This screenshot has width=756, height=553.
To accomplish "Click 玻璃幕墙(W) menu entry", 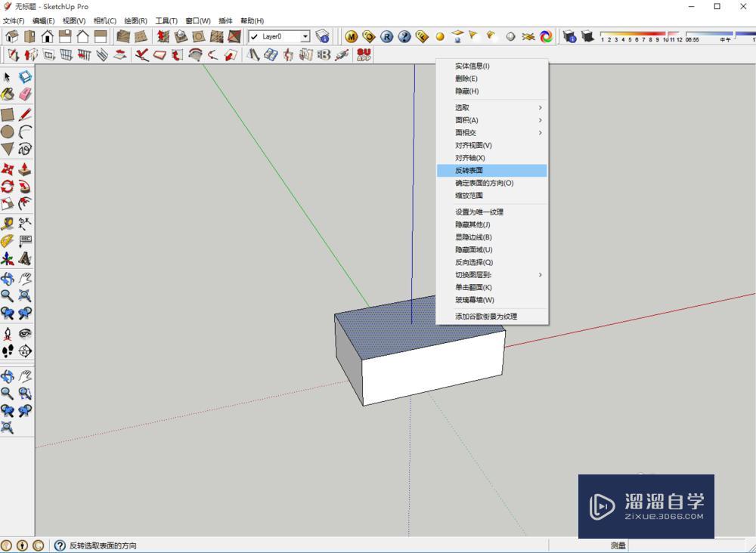I will pyautogui.click(x=492, y=300).
